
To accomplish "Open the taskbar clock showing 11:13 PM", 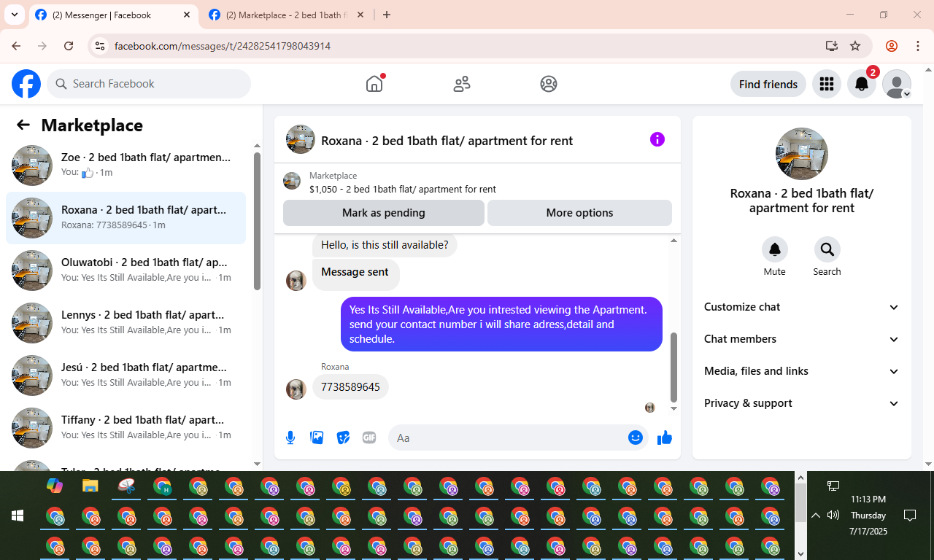I will click(868, 516).
